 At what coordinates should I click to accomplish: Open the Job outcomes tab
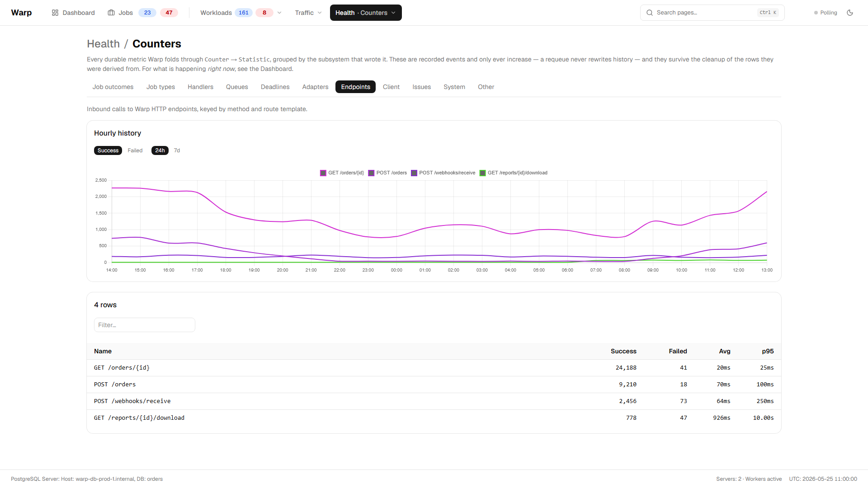(113, 87)
